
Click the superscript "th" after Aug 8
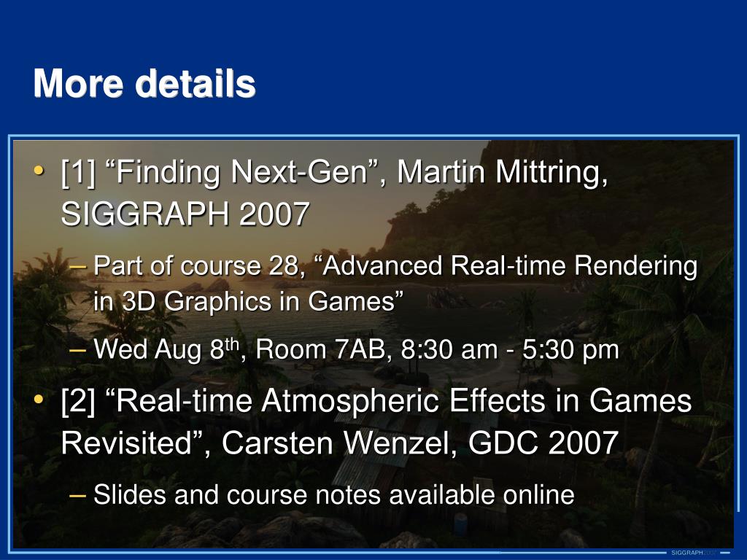tap(232, 344)
